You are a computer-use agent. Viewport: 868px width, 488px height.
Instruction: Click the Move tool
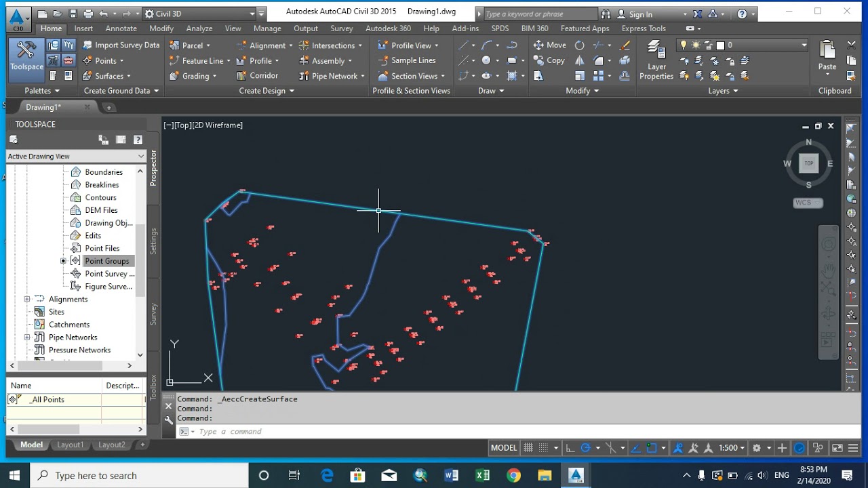(550, 45)
